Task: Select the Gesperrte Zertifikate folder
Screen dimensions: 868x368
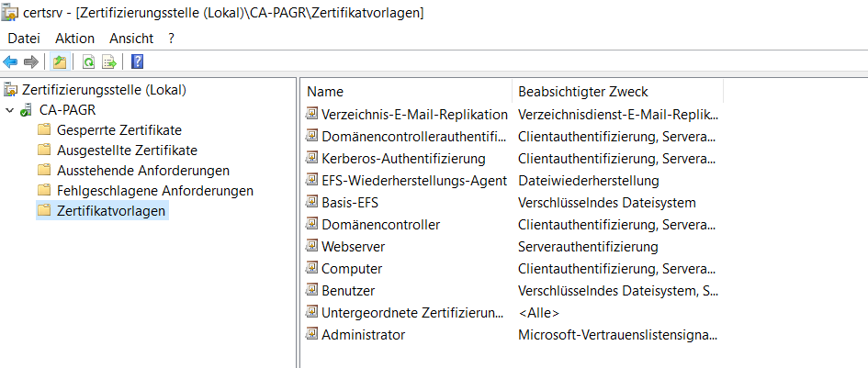Action: pos(119,130)
